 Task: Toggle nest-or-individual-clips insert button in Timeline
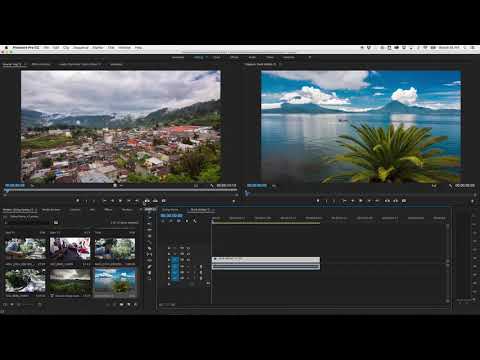pos(163,221)
